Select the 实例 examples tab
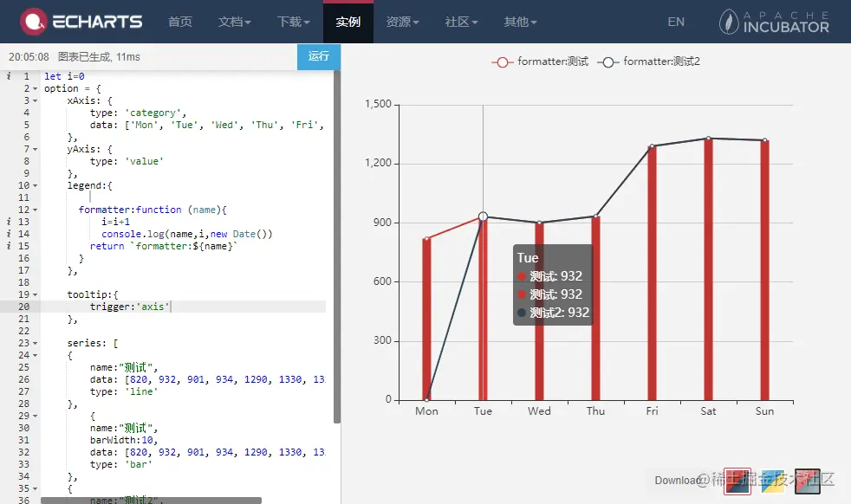This screenshot has width=851, height=504. [348, 22]
